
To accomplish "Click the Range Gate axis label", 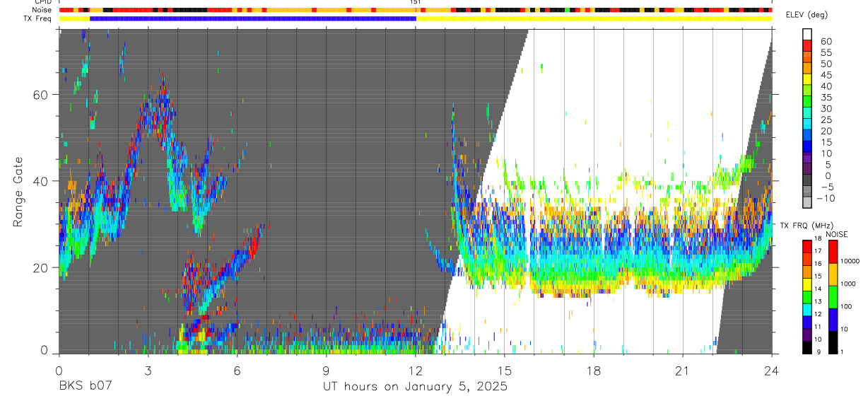I will point(17,192).
